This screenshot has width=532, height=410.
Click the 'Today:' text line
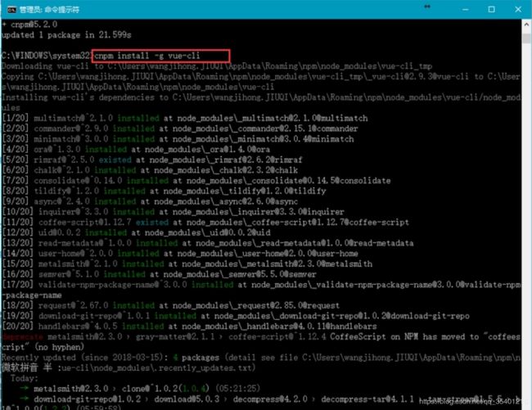25,378
